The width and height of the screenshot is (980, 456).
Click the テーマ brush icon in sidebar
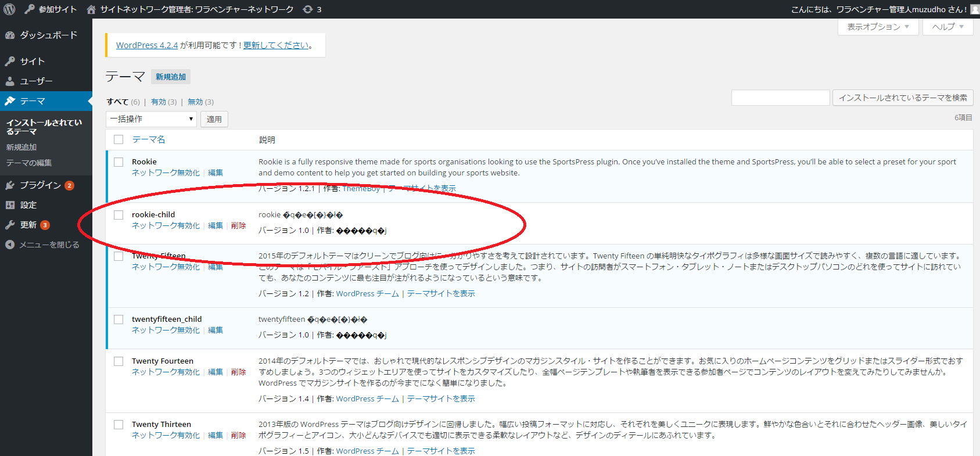pyautogui.click(x=10, y=101)
